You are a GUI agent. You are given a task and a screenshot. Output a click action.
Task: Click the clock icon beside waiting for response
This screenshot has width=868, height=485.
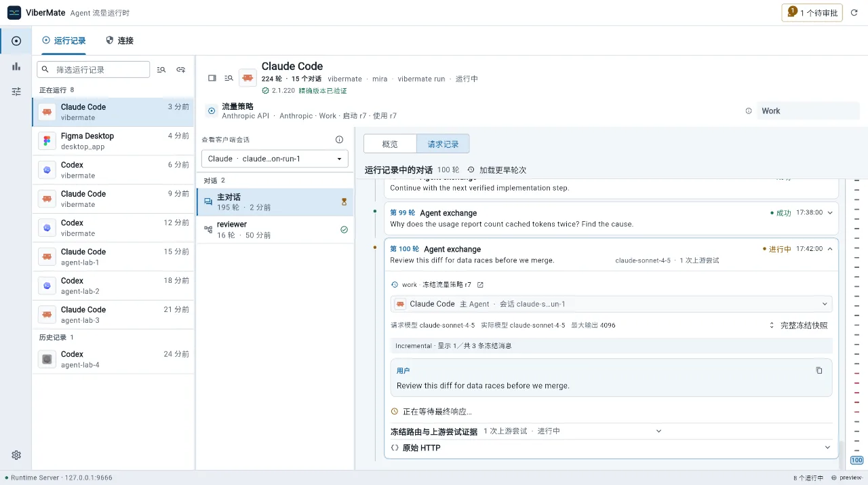pos(395,411)
